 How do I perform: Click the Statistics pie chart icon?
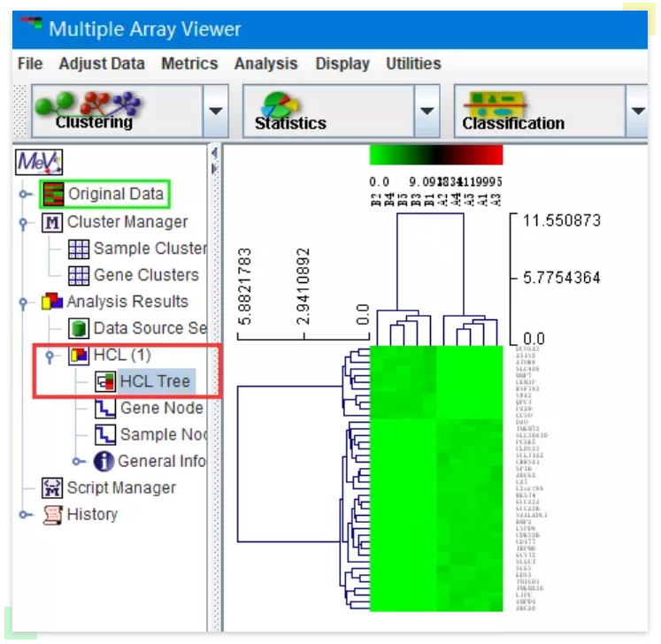click(290, 111)
